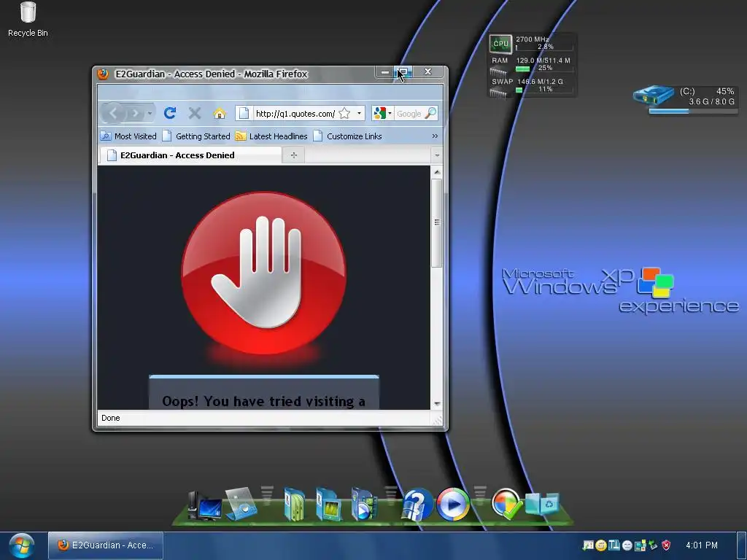Click the 'Done' status bar text
The height and width of the screenshot is (560, 747).
pyautogui.click(x=111, y=418)
